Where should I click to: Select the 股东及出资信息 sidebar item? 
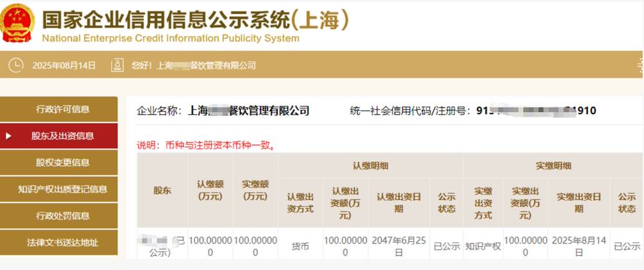pyautogui.click(x=59, y=135)
